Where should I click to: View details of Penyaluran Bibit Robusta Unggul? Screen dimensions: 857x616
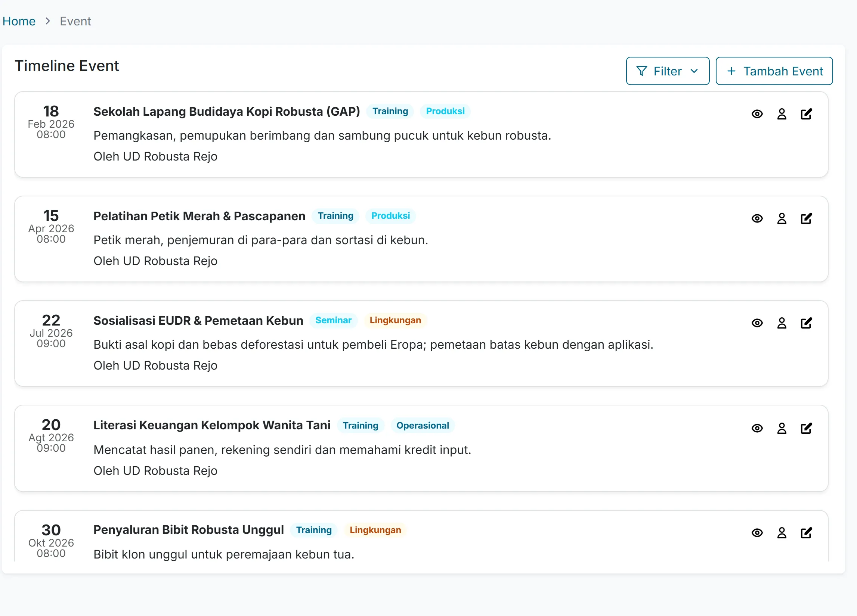(x=757, y=532)
